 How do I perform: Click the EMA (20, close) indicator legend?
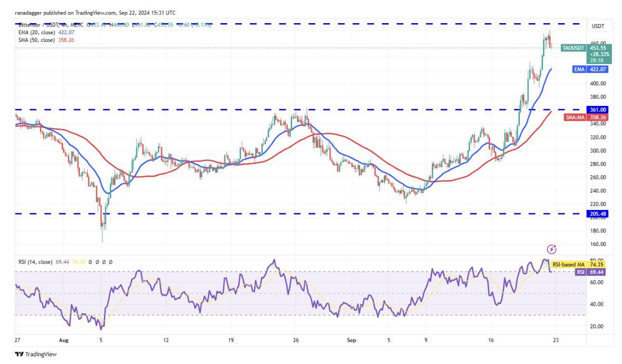click(x=45, y=32)
